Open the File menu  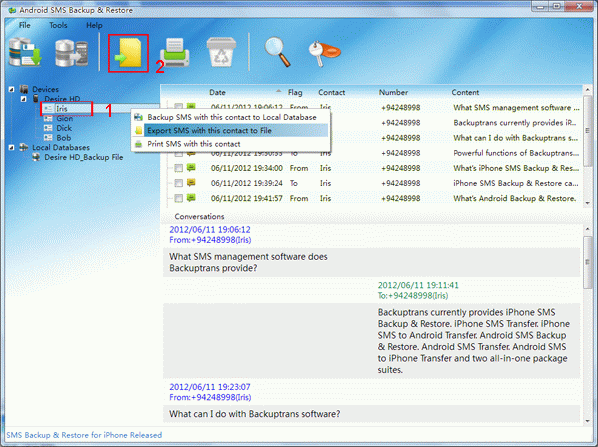pyautogui.click(x=24, y=25)
